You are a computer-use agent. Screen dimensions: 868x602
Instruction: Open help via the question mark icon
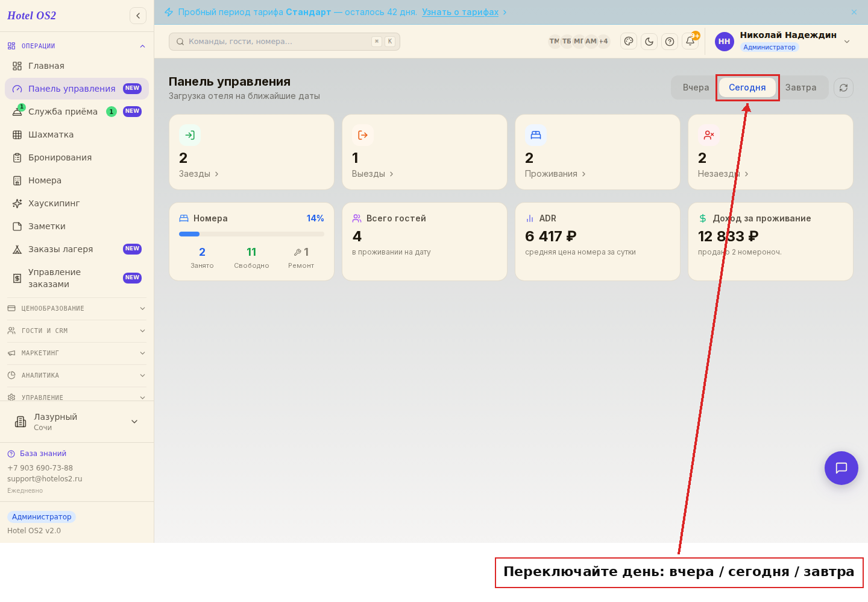point(670,42)
